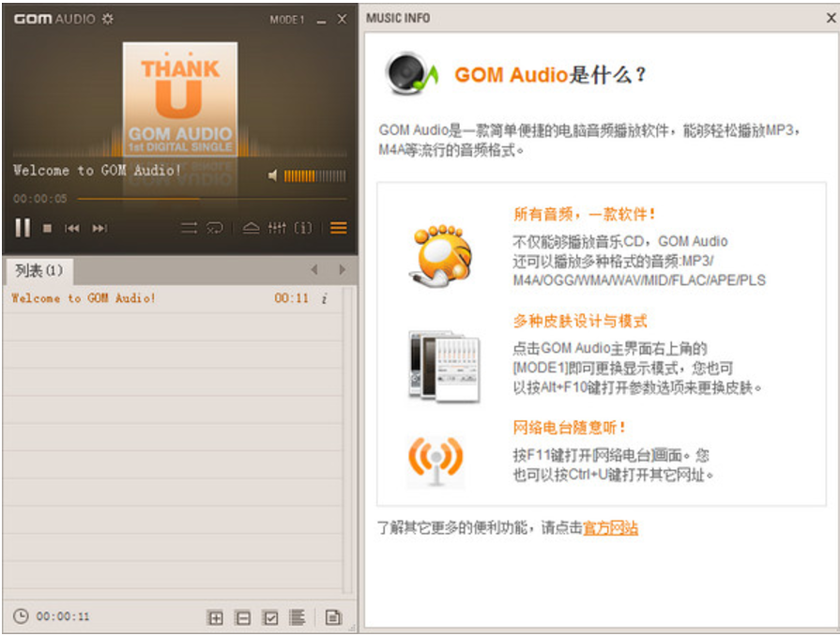
Task: Click the new playlist document icon
Action: (332, 617)
